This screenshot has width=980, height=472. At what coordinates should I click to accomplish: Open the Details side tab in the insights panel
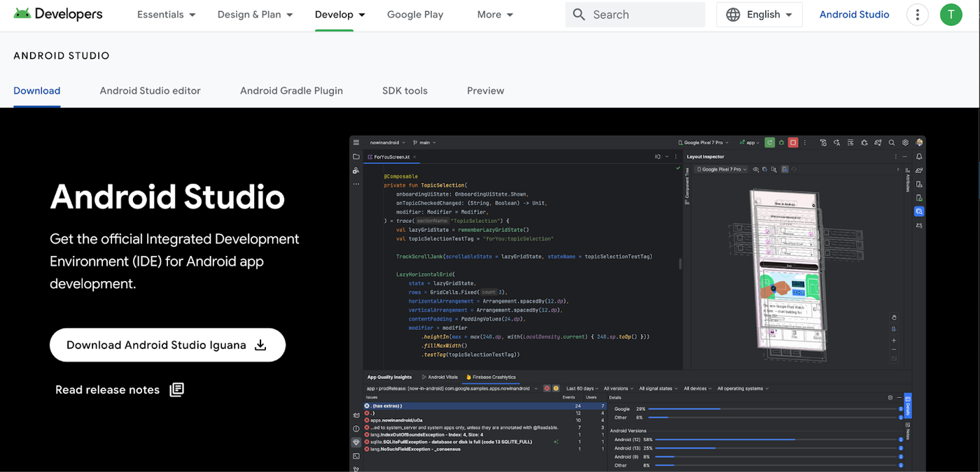pos(909,406)
